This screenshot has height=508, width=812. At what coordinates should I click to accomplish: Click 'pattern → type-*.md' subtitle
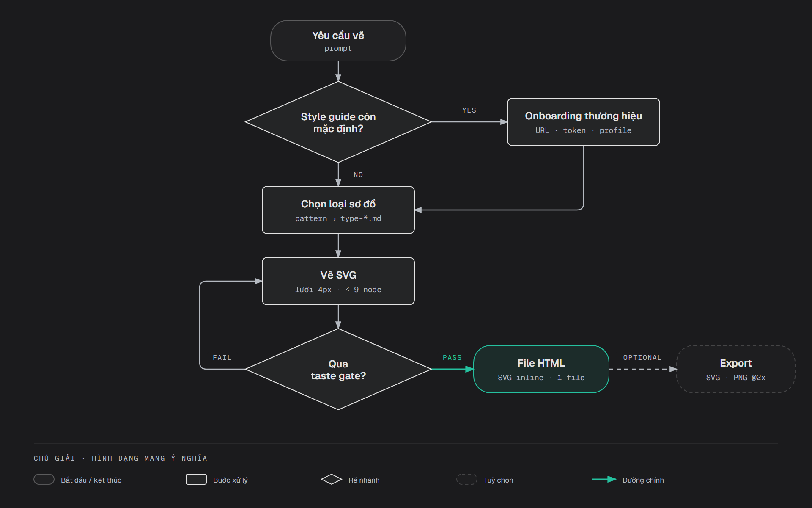pyautogui.click(x=338, y=219)
